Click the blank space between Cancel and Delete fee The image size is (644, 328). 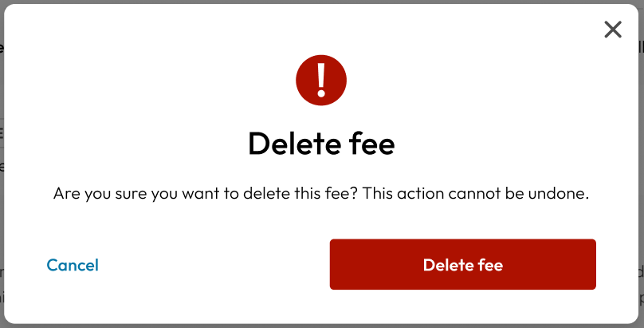pyautogui.click(x=214, y=265)
